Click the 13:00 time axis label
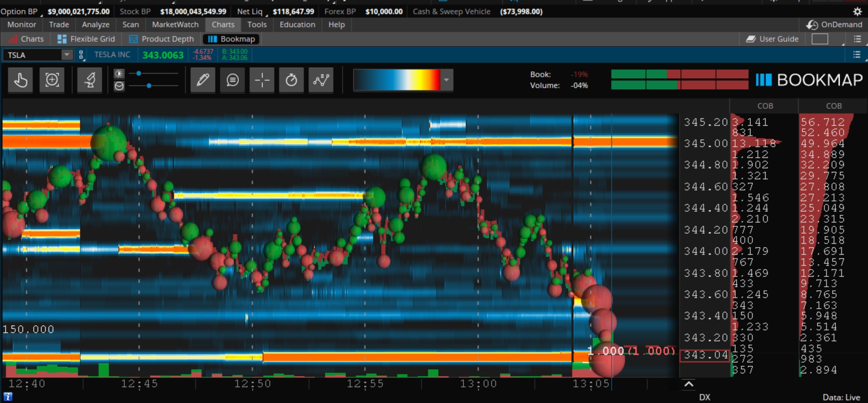868x403 pixels. click(x=478, y=384)
